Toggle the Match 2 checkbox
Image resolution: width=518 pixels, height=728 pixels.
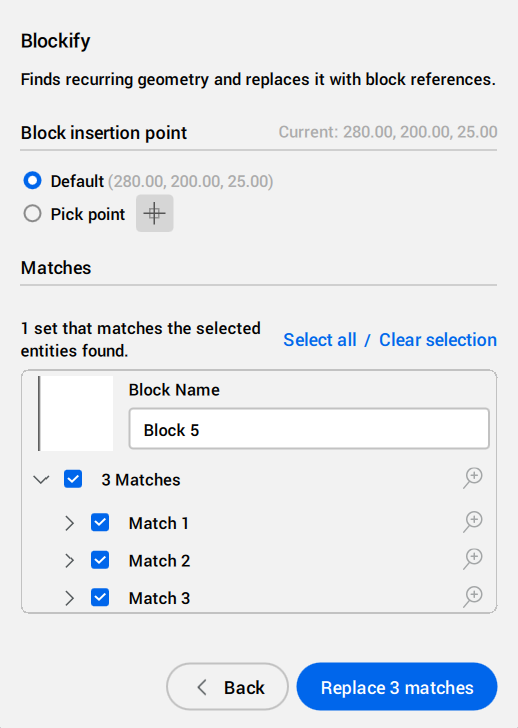point(100,560)
